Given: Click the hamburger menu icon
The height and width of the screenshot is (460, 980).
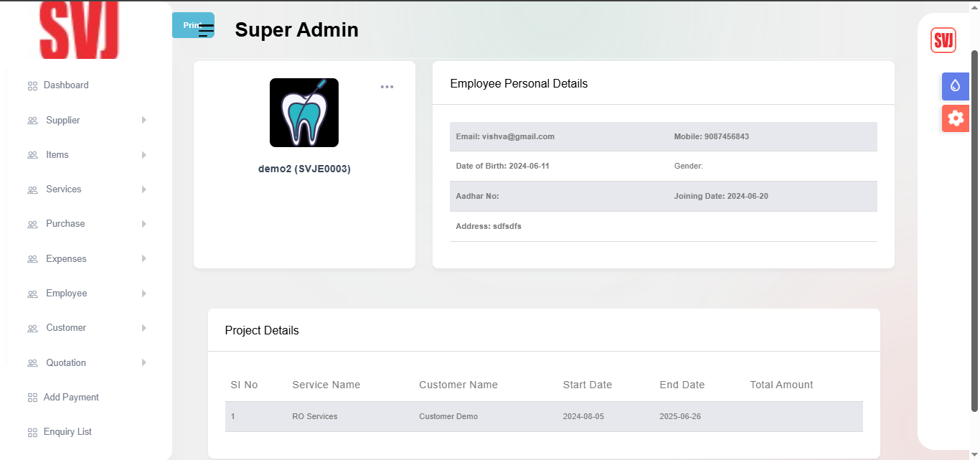Looking at the screenshot, I should tap(207, 30).
